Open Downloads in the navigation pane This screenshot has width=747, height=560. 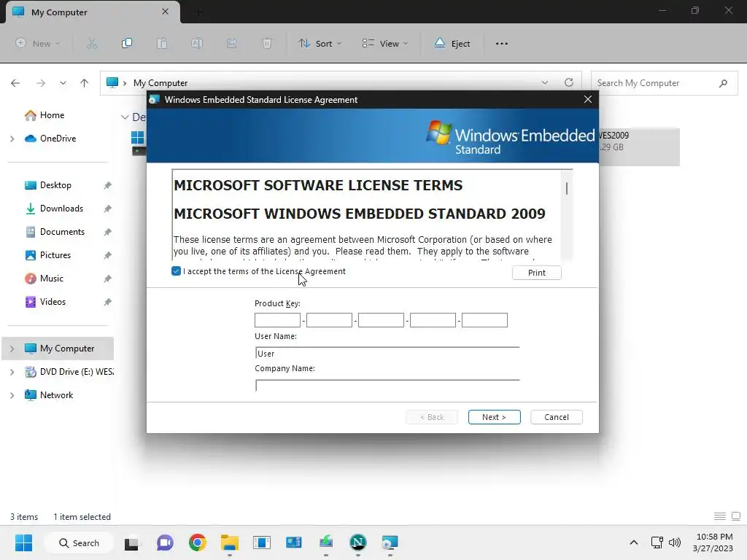point(54,209)
